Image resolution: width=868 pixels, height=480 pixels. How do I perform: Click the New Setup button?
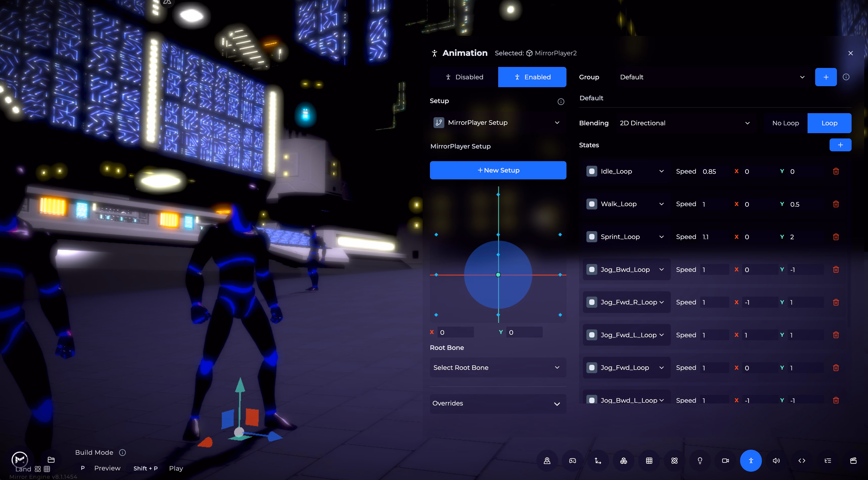coord(498,171)
